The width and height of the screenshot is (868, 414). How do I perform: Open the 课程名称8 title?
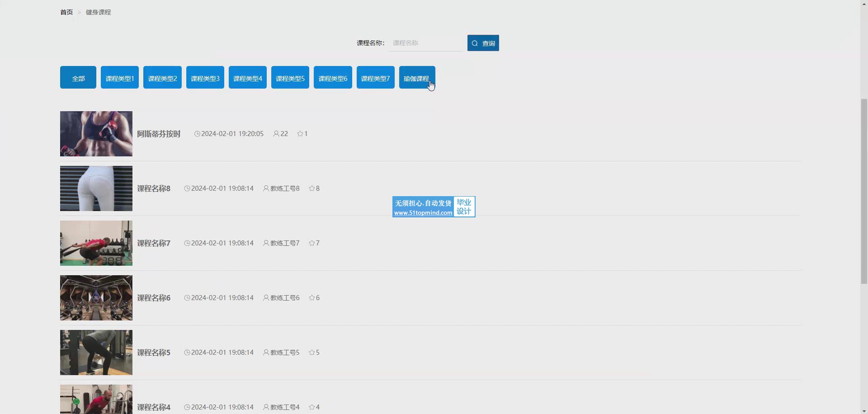coord(154,188)
